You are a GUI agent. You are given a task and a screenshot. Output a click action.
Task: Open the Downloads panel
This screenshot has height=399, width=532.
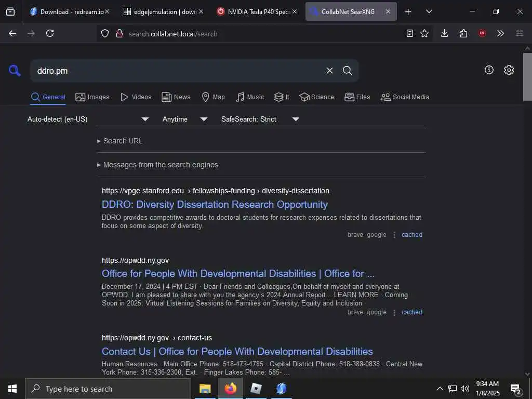coord(445,33)
